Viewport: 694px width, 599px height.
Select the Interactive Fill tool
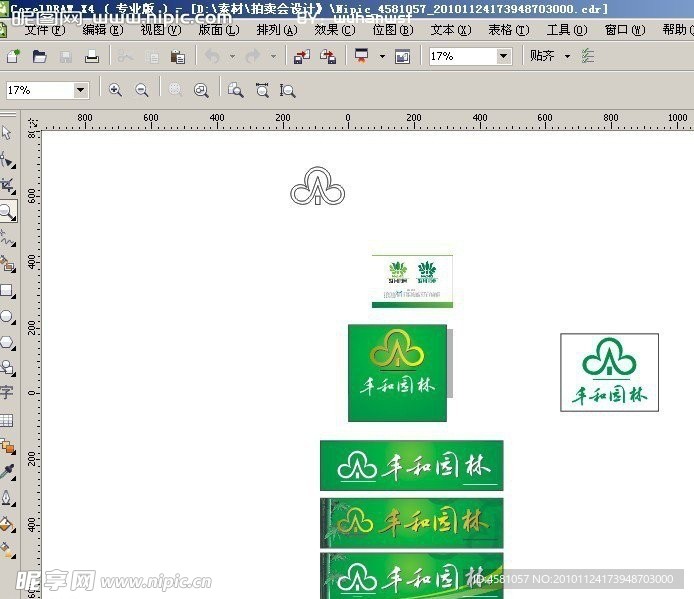(x=8, y=550)
